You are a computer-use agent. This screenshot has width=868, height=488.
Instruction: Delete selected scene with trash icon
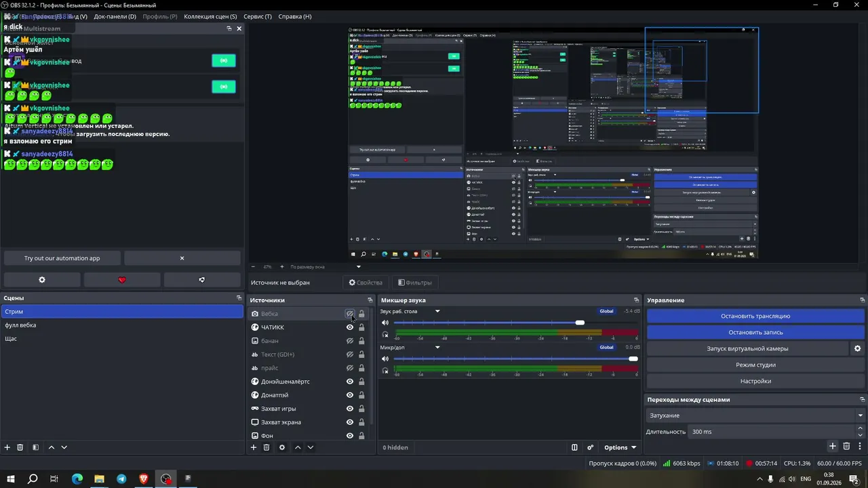tap(20, 447)
